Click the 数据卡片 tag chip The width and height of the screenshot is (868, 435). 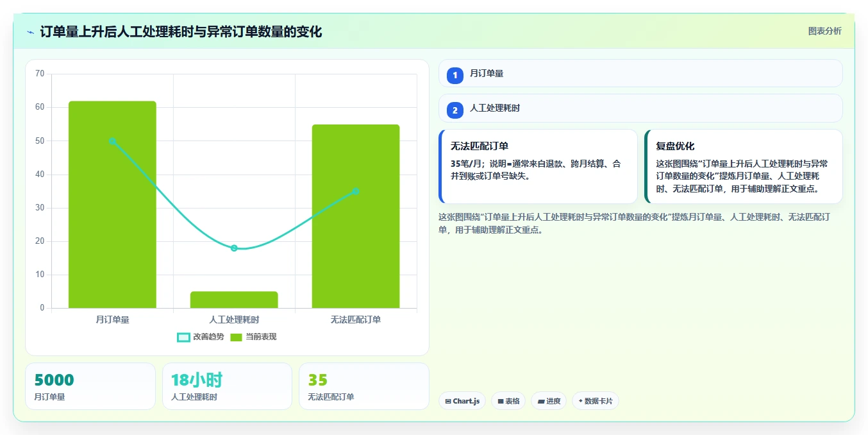coord(596,401)
